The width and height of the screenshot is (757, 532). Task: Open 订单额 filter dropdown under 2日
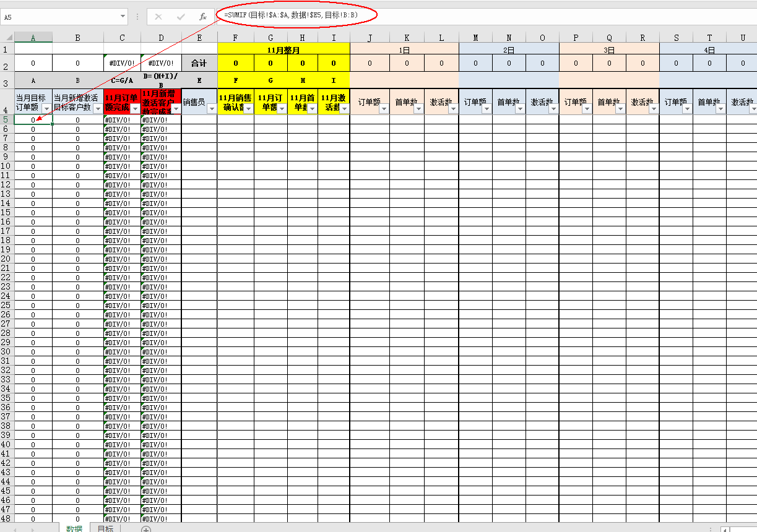487,108
